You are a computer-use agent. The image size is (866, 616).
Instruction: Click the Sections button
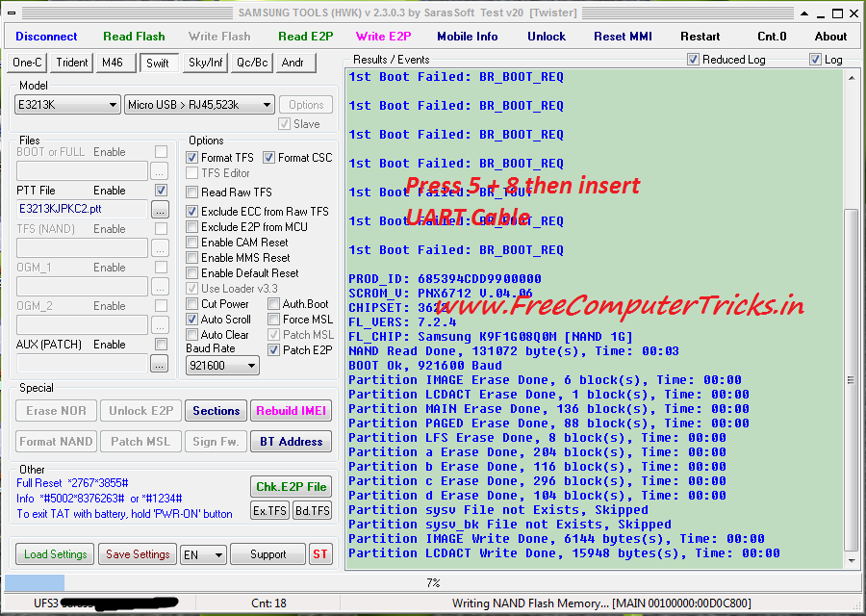click(216, 411)
